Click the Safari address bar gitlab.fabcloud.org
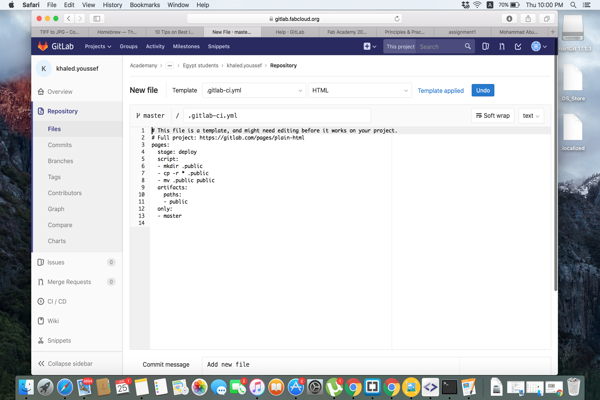 click(294, 18)
